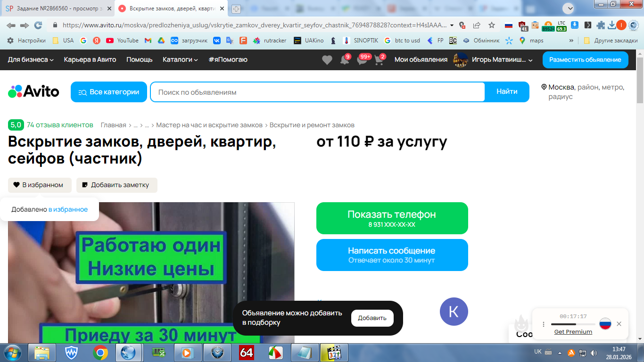Show more bookmarks with the » chevron
644x362 pixels.
[571, 41]
